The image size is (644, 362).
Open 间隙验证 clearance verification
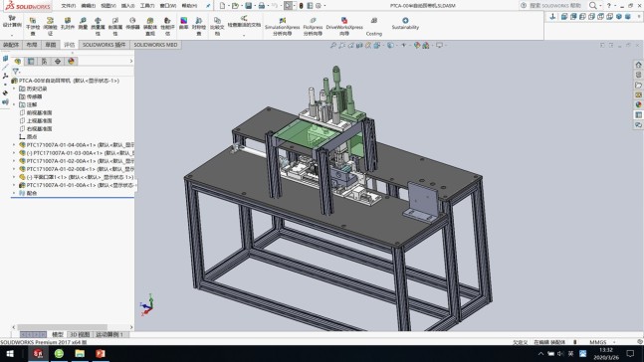pos(50,26)
